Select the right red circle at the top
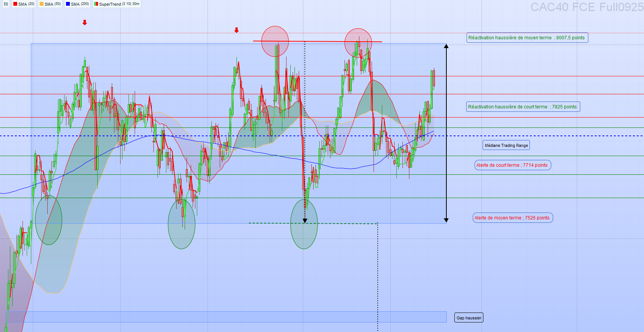This screenshot has height=332, width=644. 358,43
